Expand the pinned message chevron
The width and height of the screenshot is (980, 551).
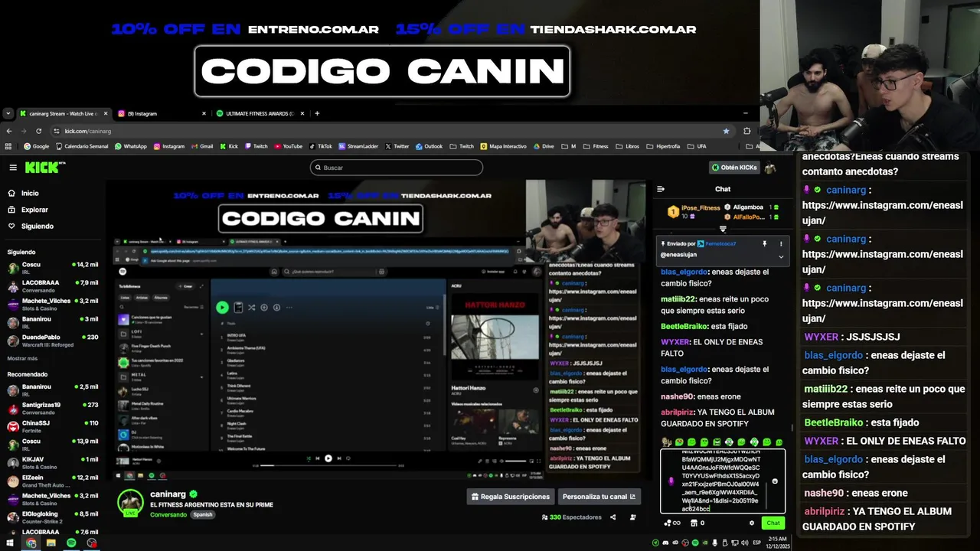[x=781, y=256]
